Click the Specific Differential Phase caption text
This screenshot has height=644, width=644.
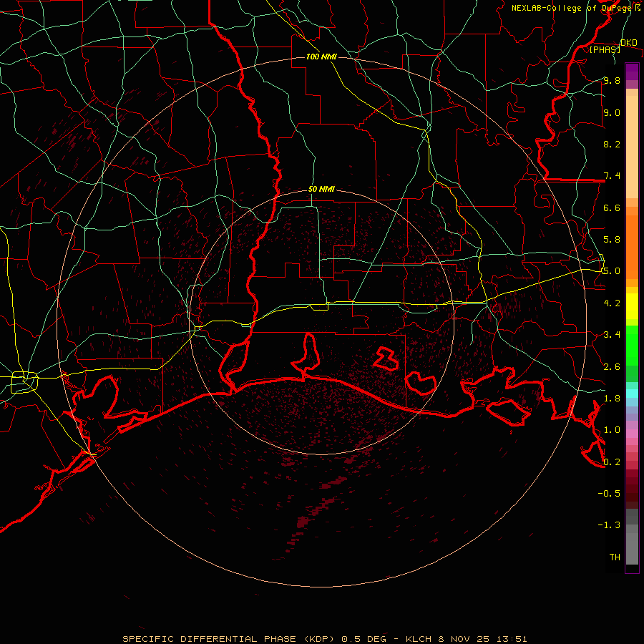[324, 639]
